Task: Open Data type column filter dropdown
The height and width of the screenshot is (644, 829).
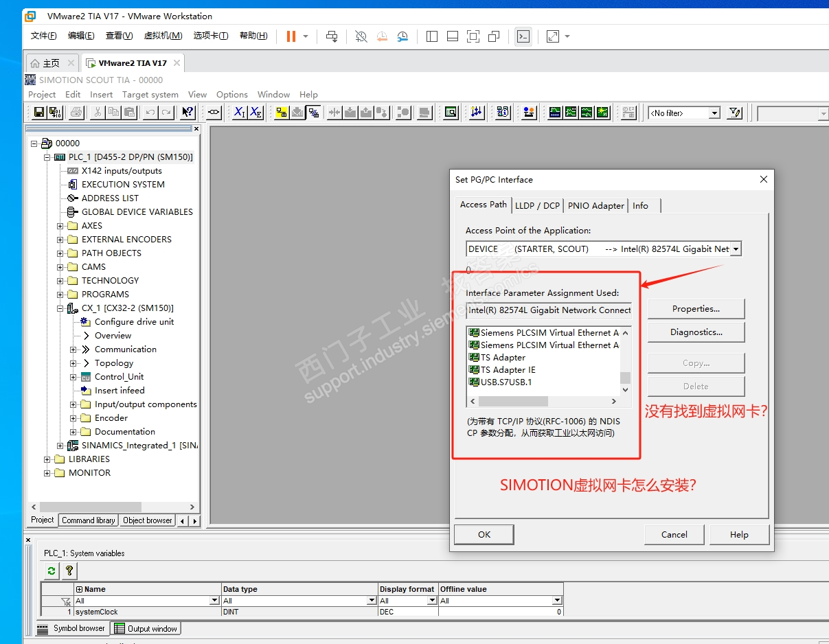Action: point(372,601)
